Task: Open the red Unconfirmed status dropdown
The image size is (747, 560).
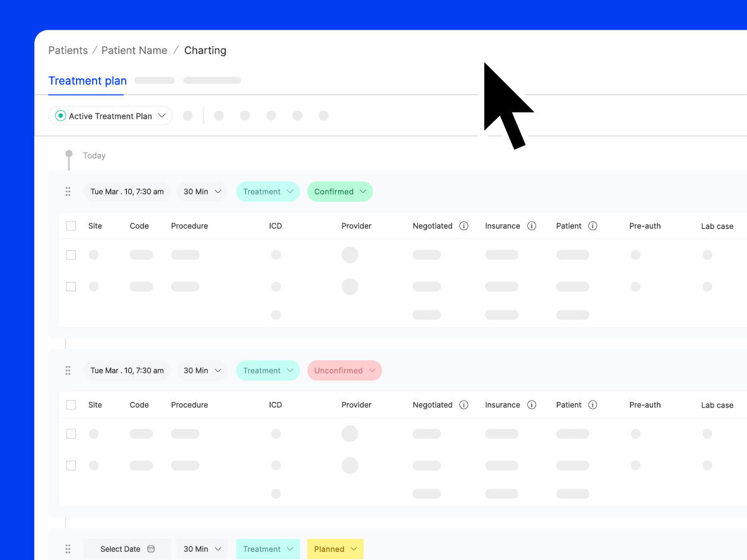Action: pyautogui.click(x=345, y=370)
